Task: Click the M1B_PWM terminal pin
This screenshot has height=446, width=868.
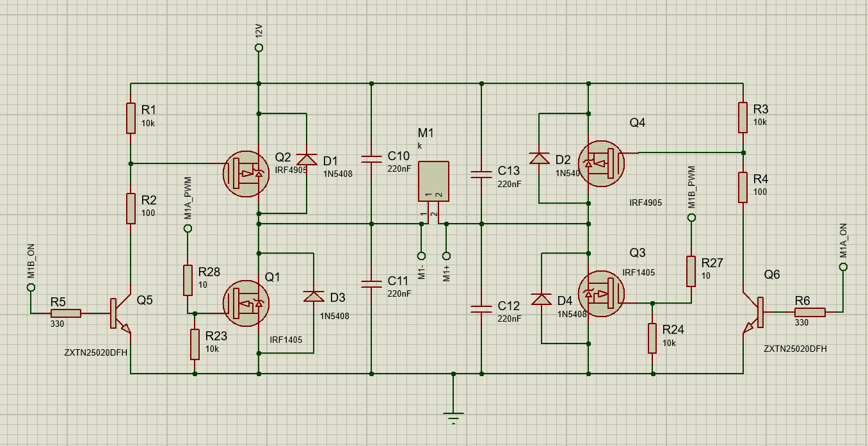Action: [x=692, y=217]
